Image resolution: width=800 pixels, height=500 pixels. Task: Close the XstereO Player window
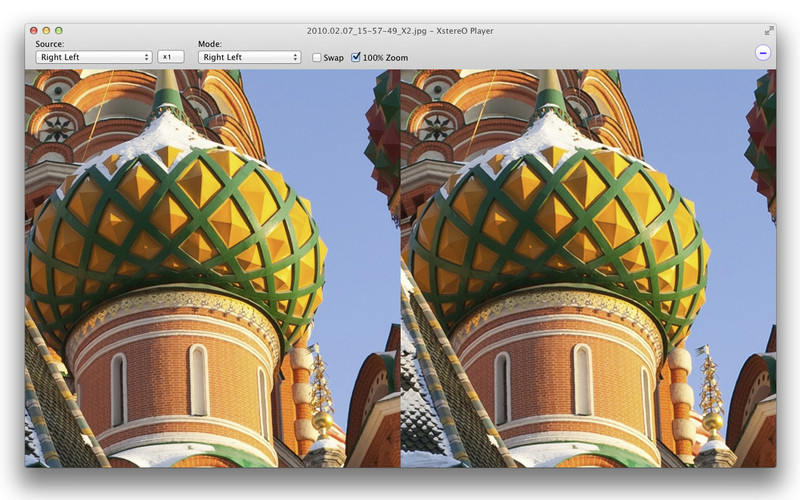coord(34,31)
